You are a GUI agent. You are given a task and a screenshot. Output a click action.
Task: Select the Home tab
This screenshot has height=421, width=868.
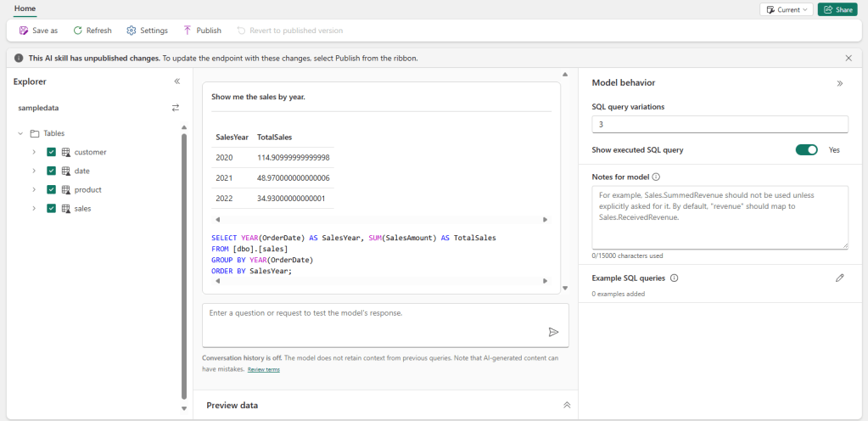click(25, 7)
